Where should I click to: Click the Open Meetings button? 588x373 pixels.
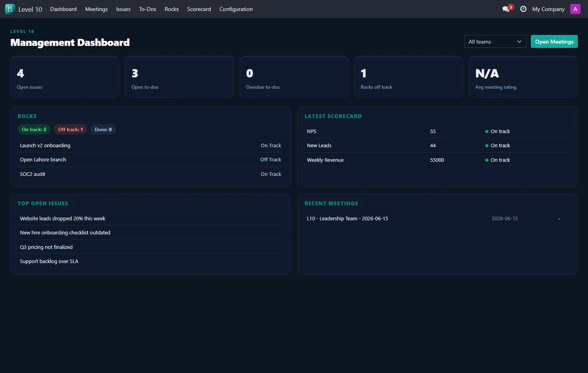coord(554,42)
